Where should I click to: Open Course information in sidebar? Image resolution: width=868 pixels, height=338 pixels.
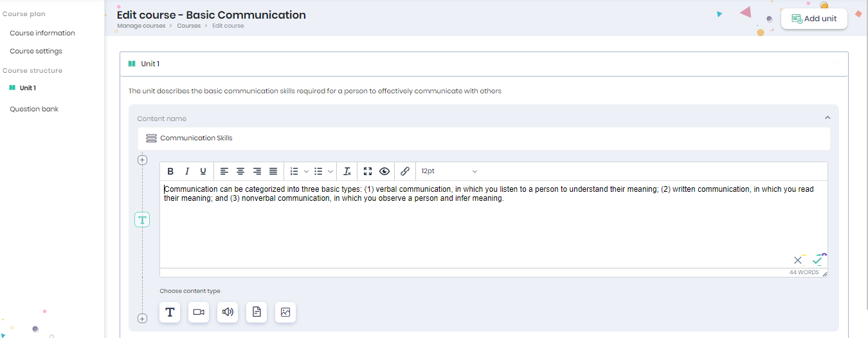42,33
